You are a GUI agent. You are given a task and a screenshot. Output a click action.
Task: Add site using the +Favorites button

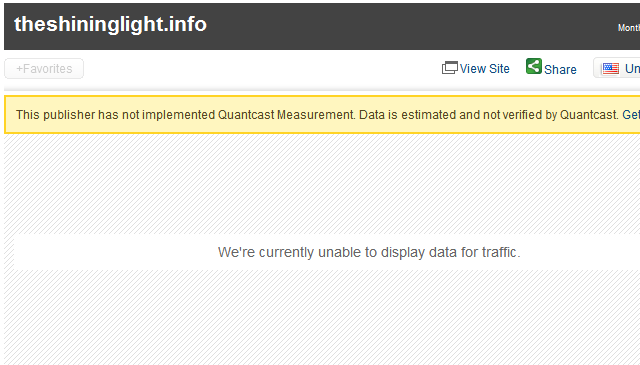point(44,69)
